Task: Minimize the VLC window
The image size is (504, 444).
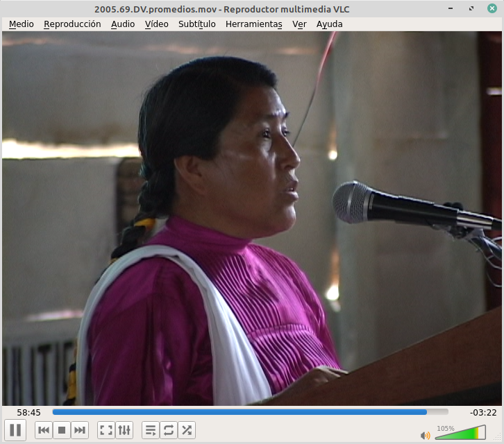Action: pyautogui.click(x=451, y=8)
